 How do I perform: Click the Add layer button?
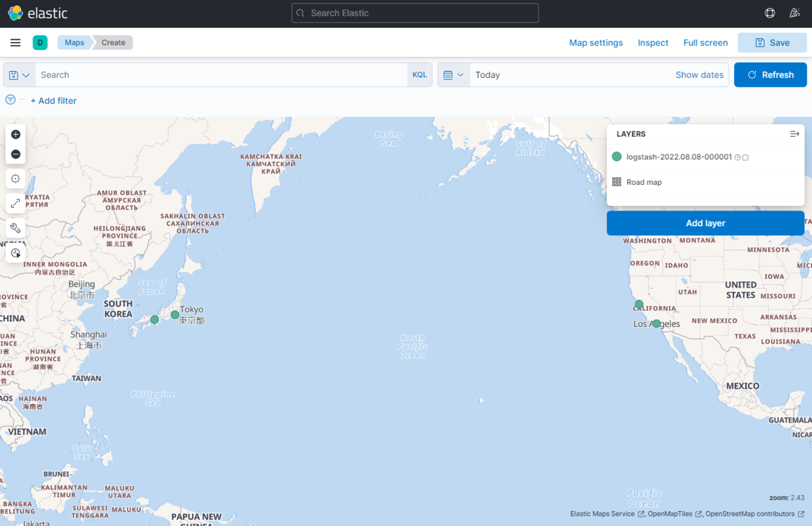click(705, 223)
